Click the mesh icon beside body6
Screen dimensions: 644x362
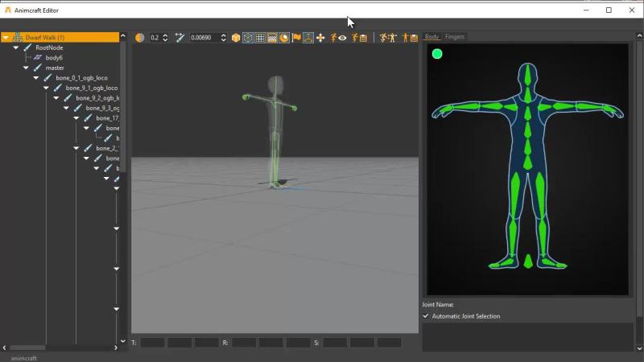[38, 57]
